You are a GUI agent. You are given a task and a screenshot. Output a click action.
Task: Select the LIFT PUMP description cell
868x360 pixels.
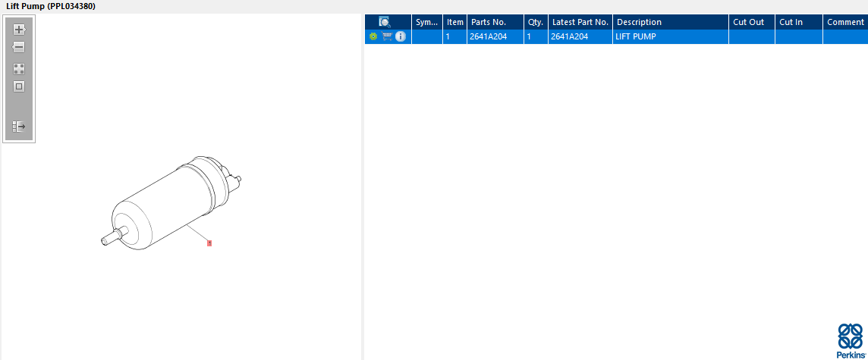[671, 37]
